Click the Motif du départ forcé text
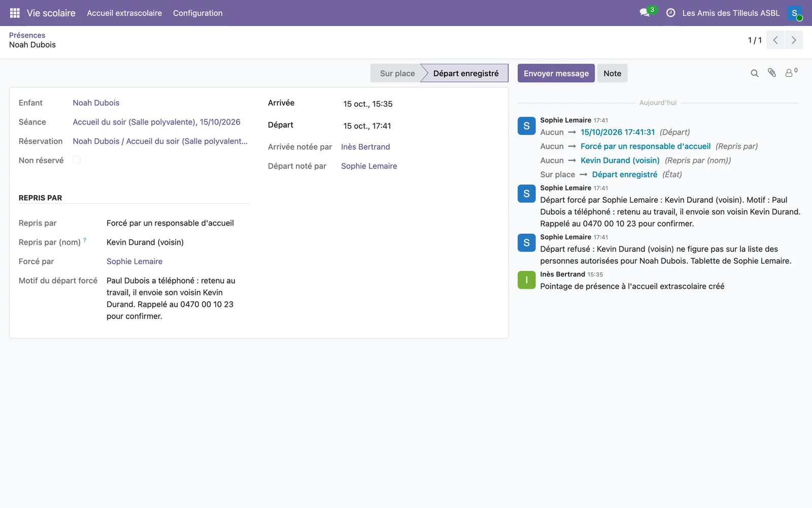 coord(171,298)
